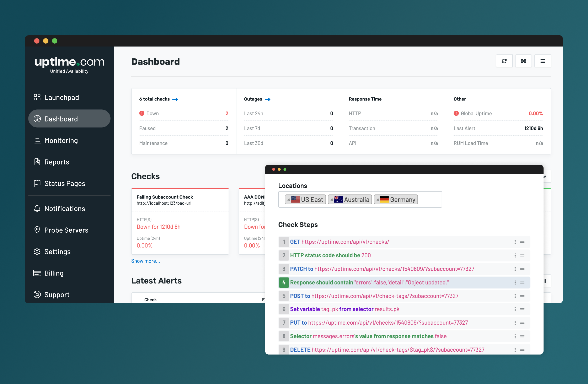Click the Outages arrow link
This screenshot has width=588, height=384.
click(267, 99)
